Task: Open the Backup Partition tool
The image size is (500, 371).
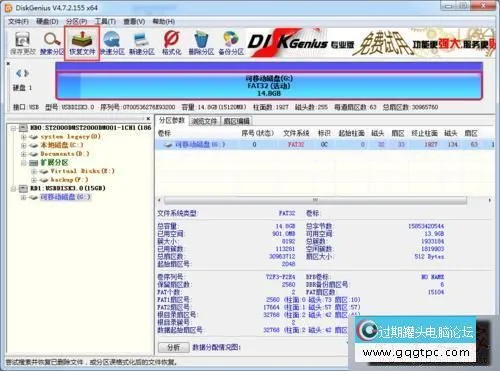Action: tap(231, 43)
